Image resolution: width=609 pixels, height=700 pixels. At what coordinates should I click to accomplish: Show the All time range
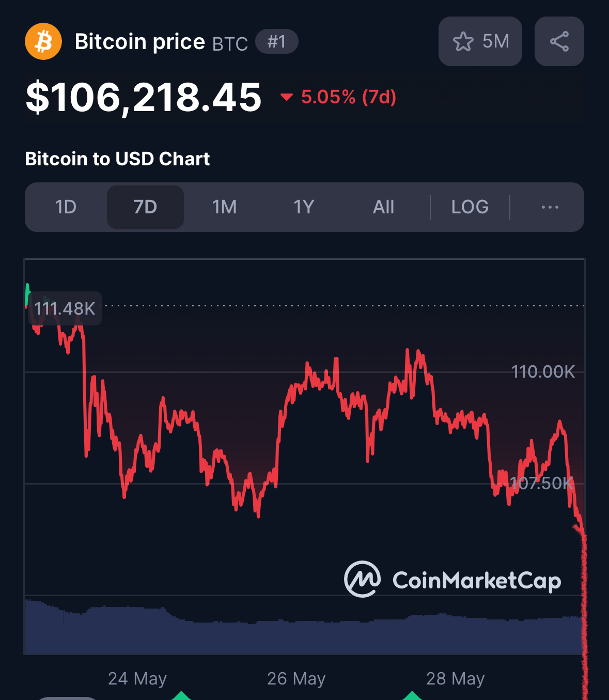tap(383, 207)
